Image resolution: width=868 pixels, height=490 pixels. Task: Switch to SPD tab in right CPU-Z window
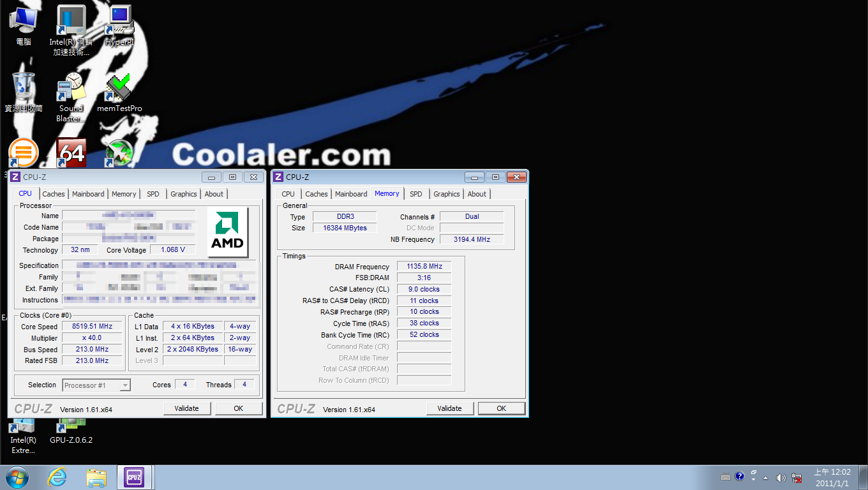tap(416, 194)
